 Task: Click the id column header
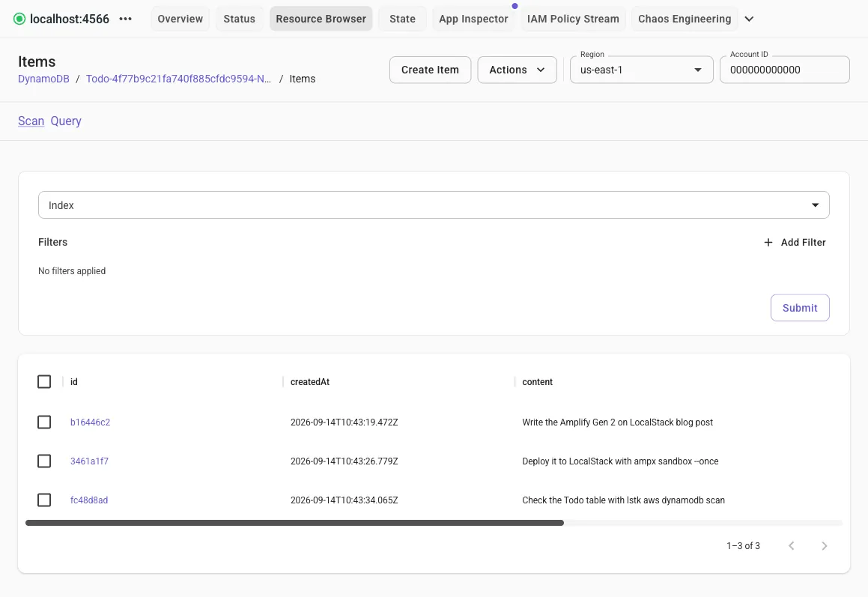tap(73, 381)
